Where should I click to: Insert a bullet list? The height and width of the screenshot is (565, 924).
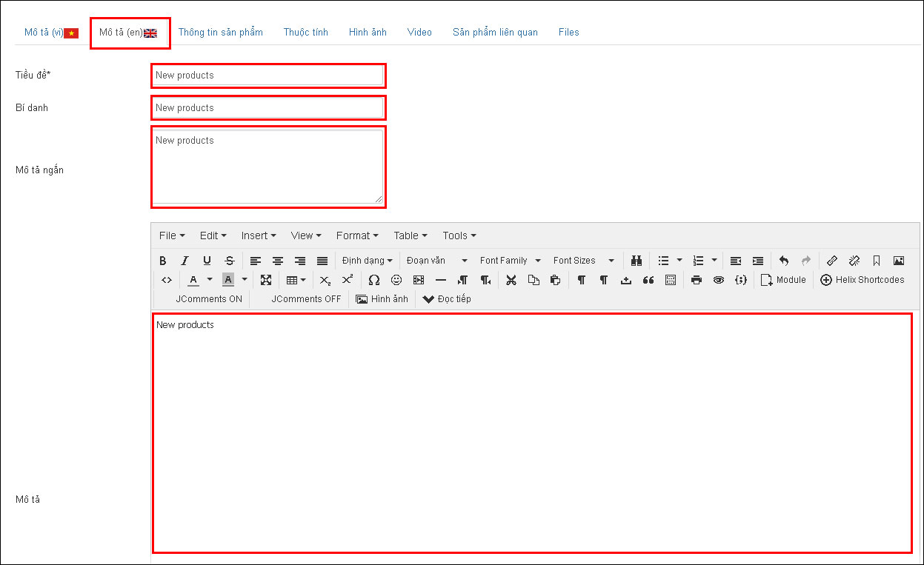tap(664, 261)
